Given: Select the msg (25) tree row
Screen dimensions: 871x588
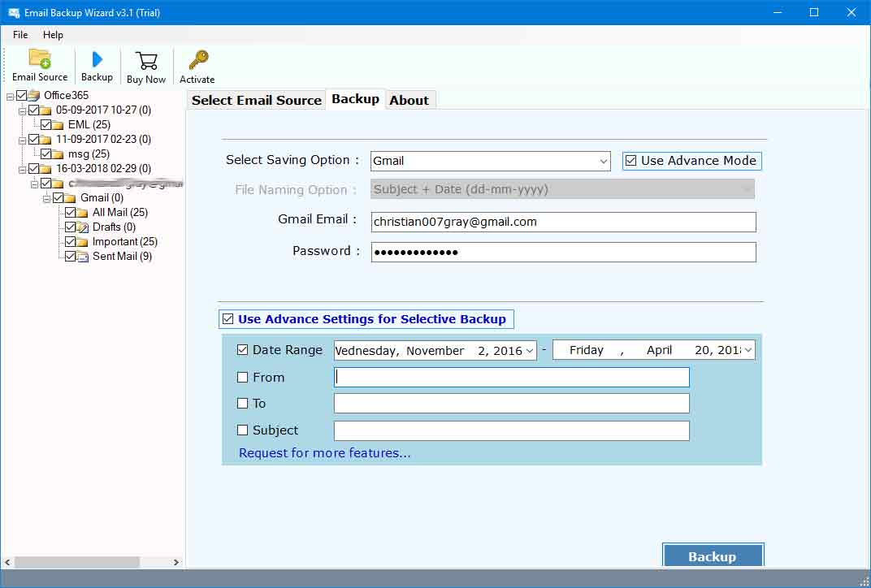Looking at the screenshot, I should pos(89,153).
